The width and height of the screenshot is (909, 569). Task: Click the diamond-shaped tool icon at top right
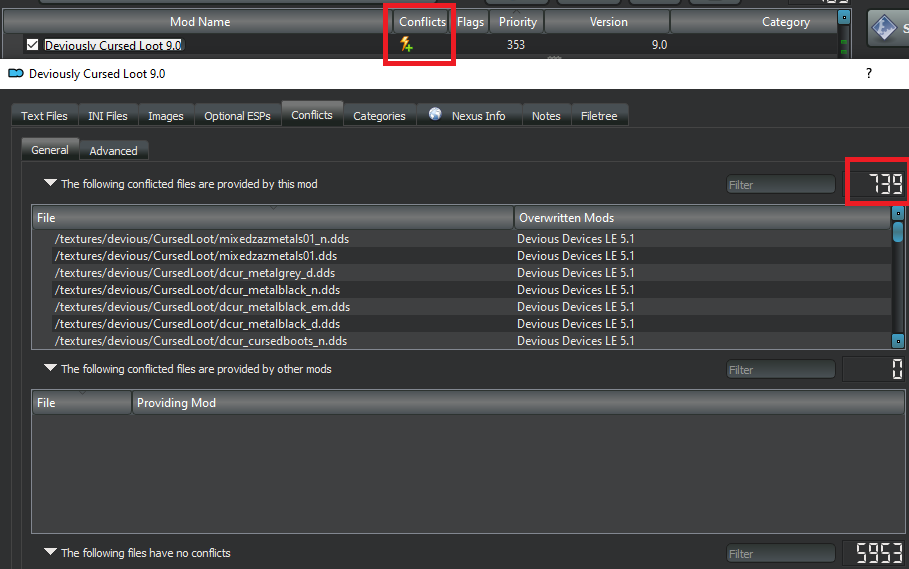point(883,27)
